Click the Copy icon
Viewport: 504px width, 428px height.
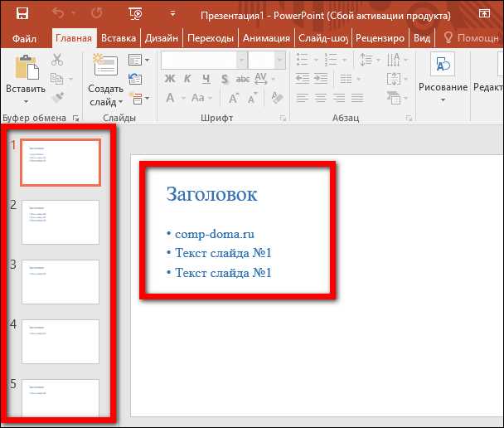click(x=57, y=79)
